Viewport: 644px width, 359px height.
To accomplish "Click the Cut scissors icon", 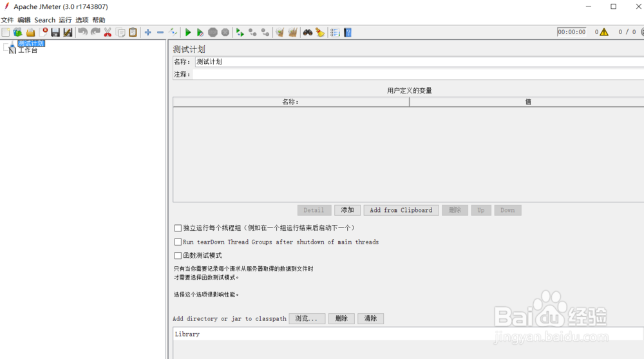I will pyautogui.click(x=108, y=32).
